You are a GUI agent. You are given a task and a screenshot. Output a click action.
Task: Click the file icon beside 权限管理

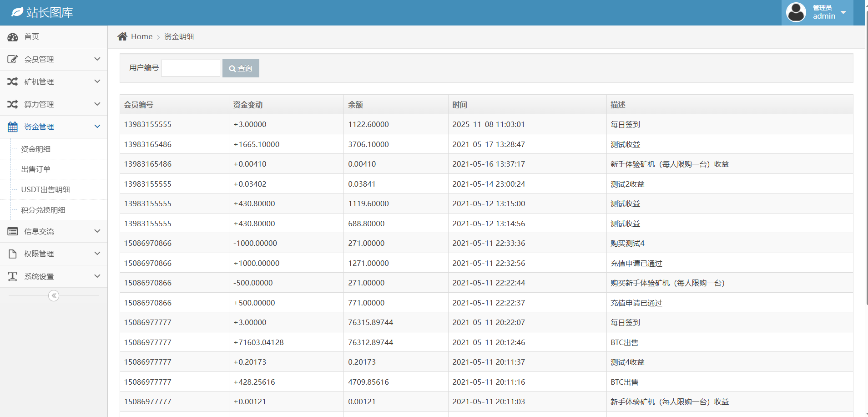[x=13, y=254]
